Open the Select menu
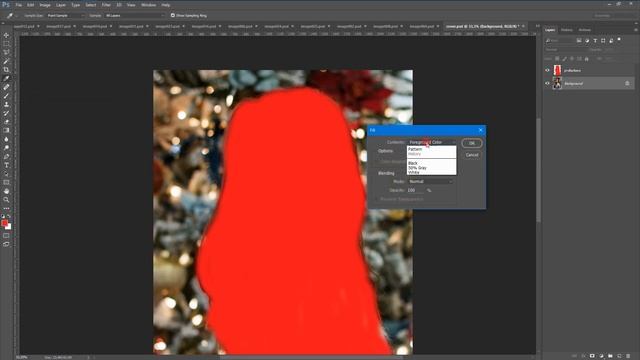 pyautogui.click(x=91, y=5)
